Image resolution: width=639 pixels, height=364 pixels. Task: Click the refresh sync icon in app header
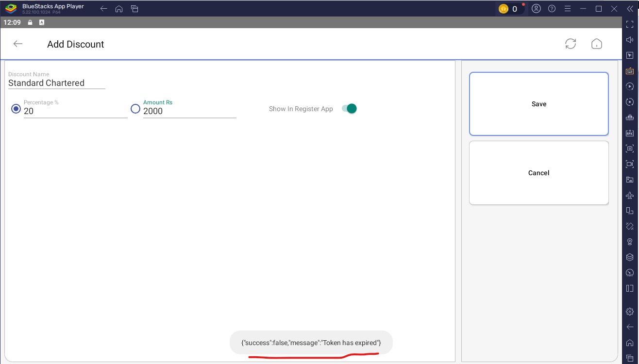[571, 44]
